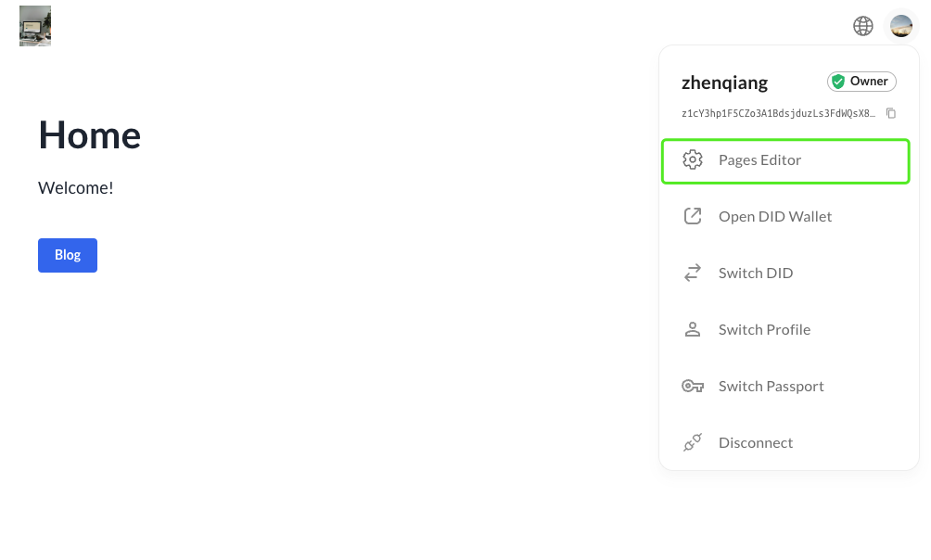
Task: Open Pages Editor from the user menu
Action: pyautogui.click(x=759, y=159)
